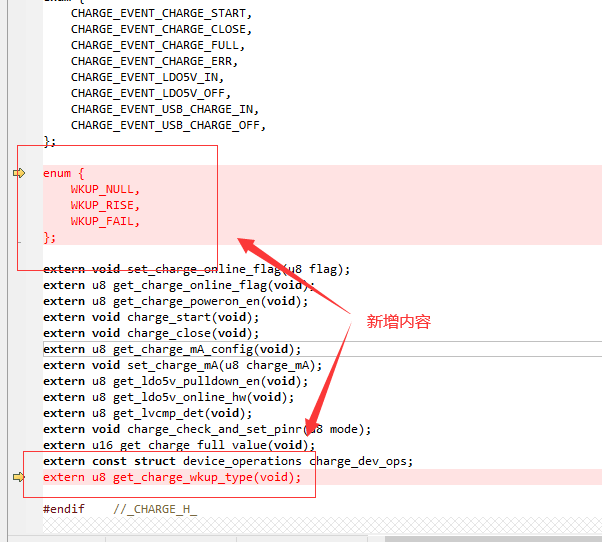602x542 pixels.
Task: Click the set_charge_mA declaration line
Action: tap(183, 365)
